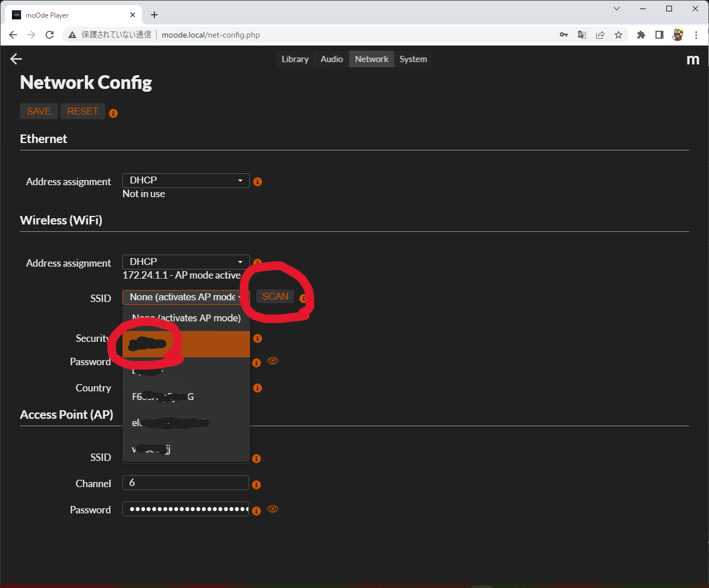This screenshot has height=588, width=709.
Task: Click the 'Ethernet' section heading
Action: [43, 139]
